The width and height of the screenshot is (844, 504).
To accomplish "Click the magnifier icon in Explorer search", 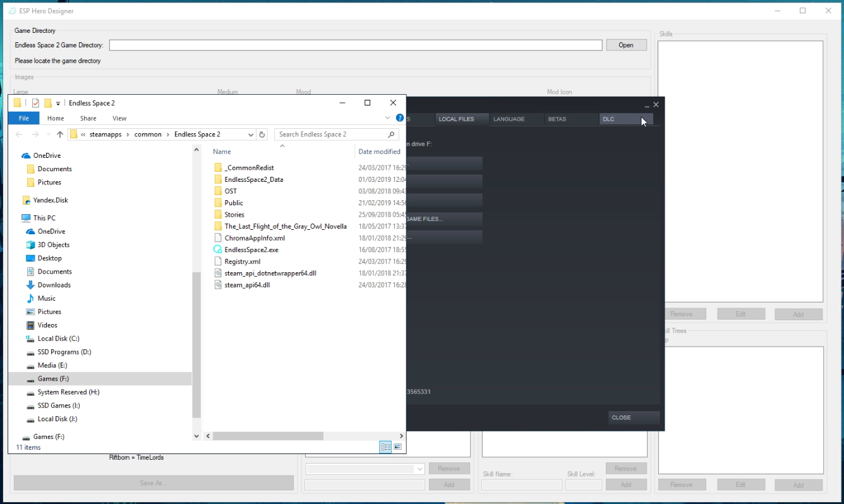I will pyautogui.click(x=392, y=135).
